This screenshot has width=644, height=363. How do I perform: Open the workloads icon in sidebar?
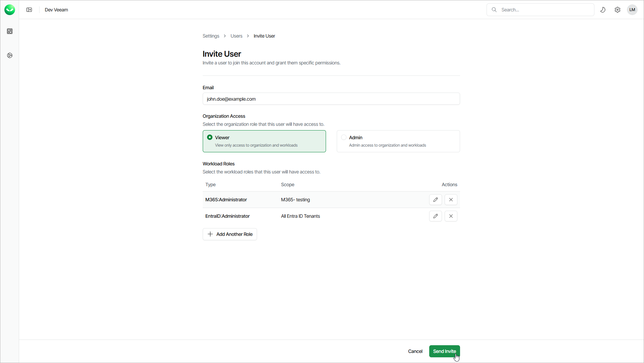10,55
